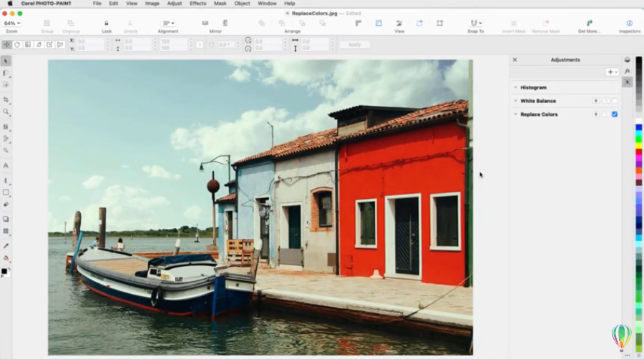Toggle Replace Colors visibility eye button
644x359 pixels.
point(595,114)
